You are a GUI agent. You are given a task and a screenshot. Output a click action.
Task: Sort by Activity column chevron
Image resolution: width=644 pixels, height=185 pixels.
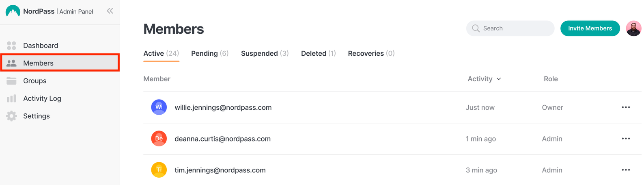tap(499, 79)
